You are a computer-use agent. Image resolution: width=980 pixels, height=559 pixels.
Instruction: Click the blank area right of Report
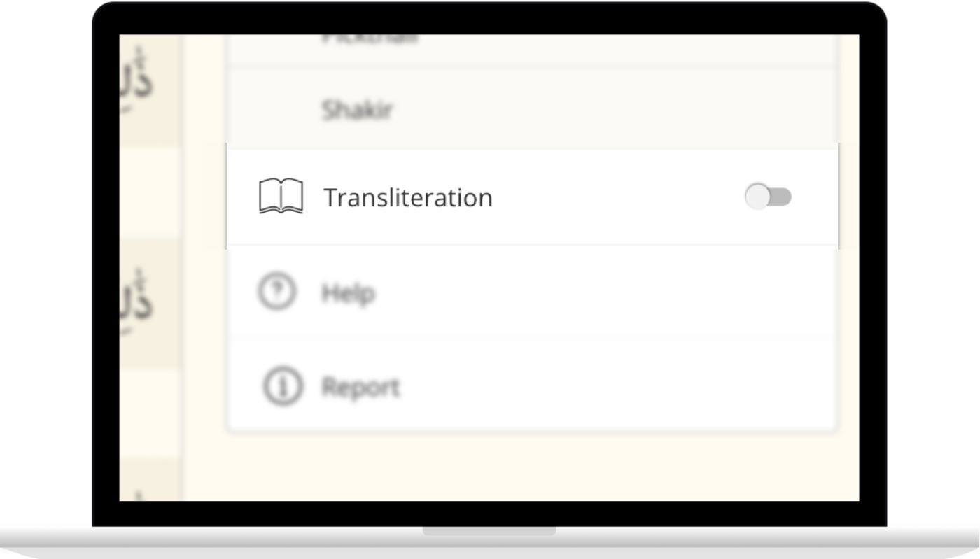(616, 386)
